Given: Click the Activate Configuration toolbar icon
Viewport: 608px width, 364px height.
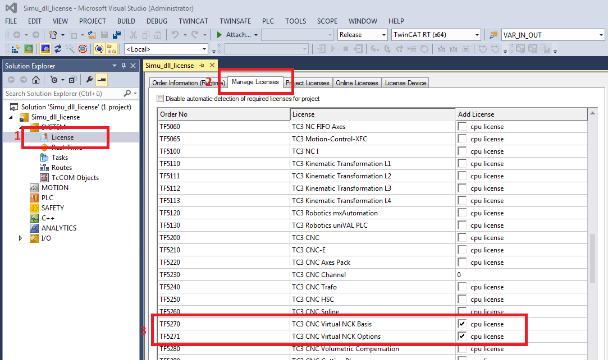Looking at the screenshot, I should click(16, 49).
